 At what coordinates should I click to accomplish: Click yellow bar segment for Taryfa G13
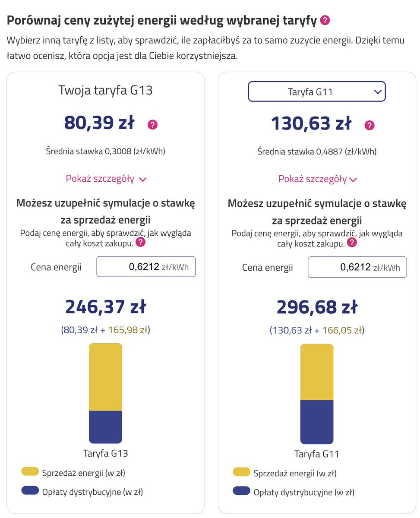[105, 377]
